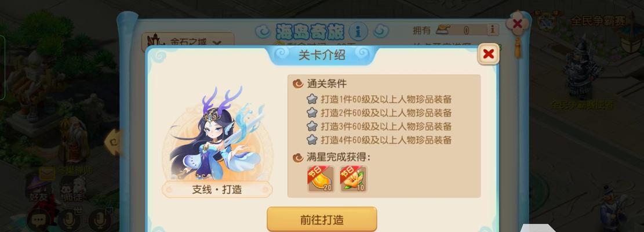Tap the star beside 打造1件60级 condition
The height and width of the screenshot is (232, 644).
click(312, 99)
